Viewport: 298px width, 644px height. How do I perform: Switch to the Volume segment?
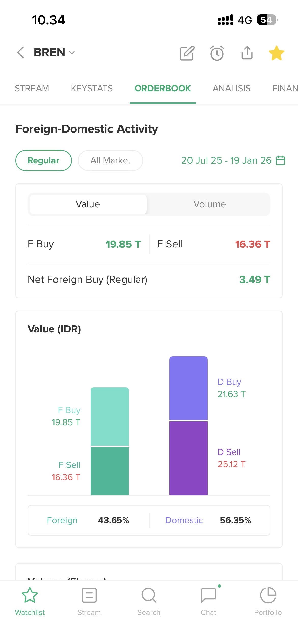point(209,204)
